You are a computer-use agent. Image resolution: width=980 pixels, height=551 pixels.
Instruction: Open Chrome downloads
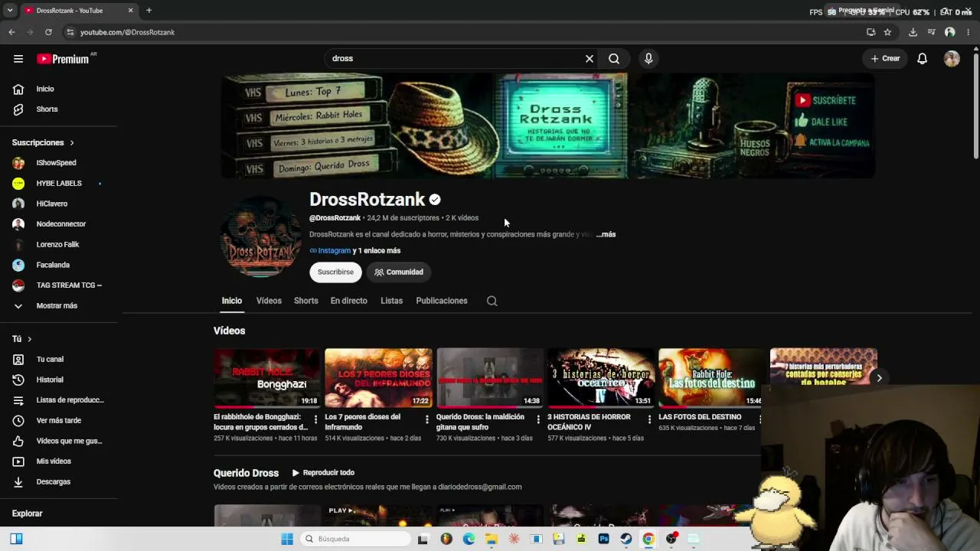(913, 32)
